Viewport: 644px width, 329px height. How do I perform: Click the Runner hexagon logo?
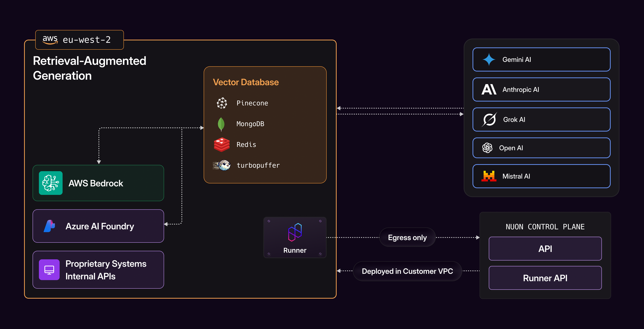click(295, 232)
